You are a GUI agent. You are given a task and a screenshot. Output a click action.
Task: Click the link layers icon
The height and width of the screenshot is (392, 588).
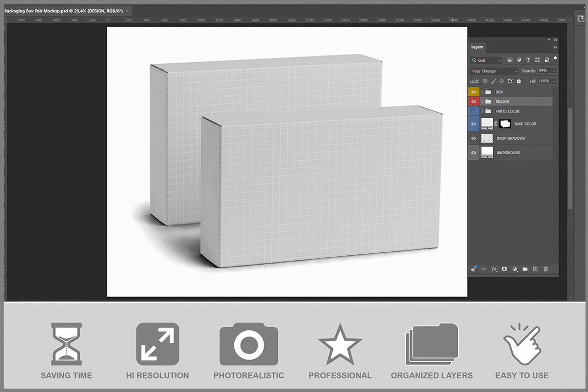click(484, 269)
